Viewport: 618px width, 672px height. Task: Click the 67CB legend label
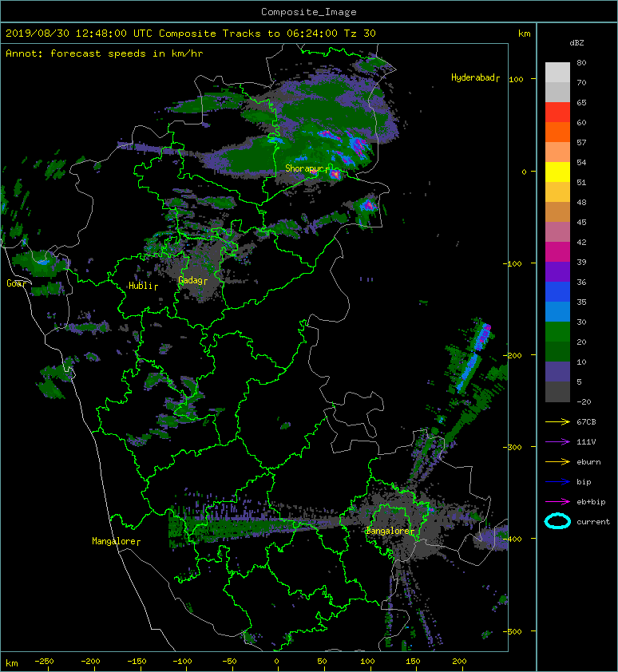click(x=586, y=421)
